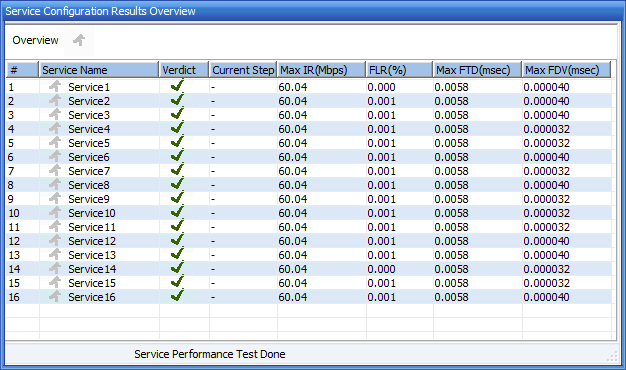Click the arrow icon next to Service1
The height and width of the screenshot is (370, 626).
tap(55, 86)
